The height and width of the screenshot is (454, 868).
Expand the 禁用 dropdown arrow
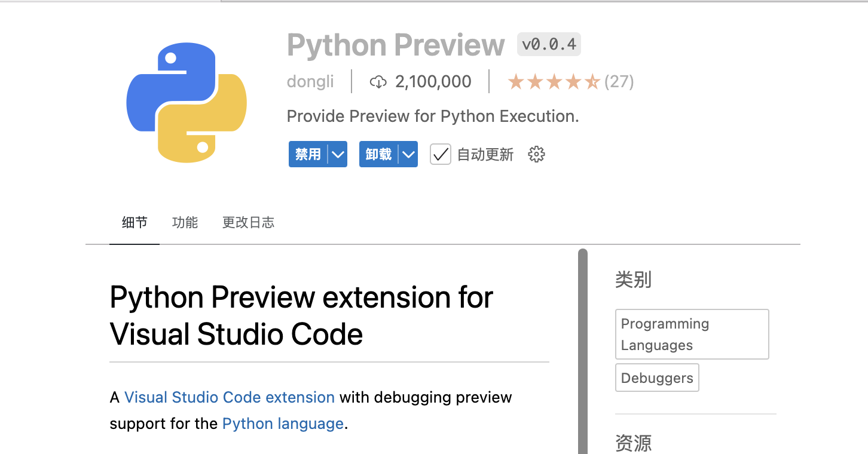(338, 155)
